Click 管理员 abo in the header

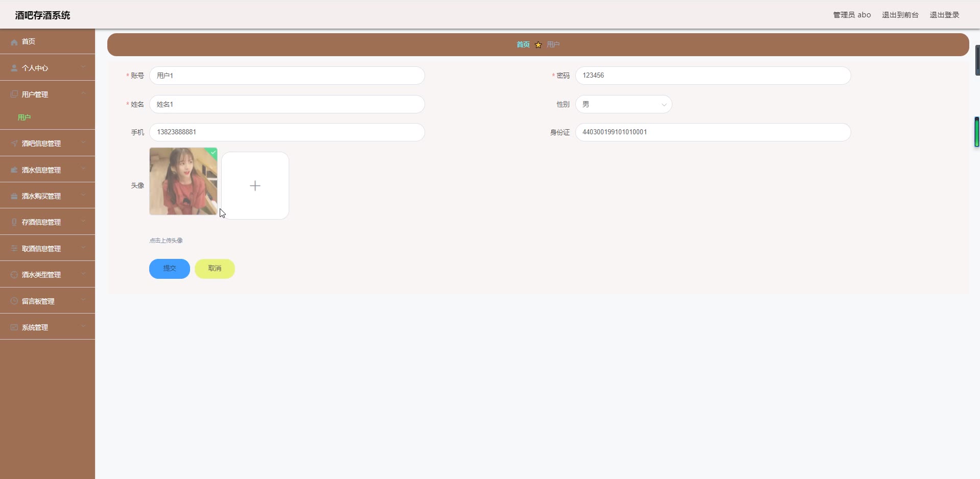[852, 15]
